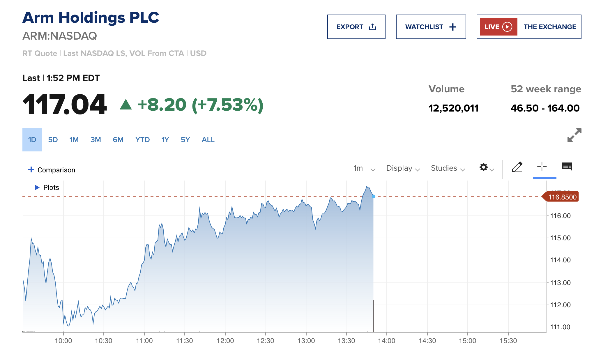Switch to the YTD range tab
Viewport: 594px width, 364px height.
pyautogui.click(x=142, y=140)
